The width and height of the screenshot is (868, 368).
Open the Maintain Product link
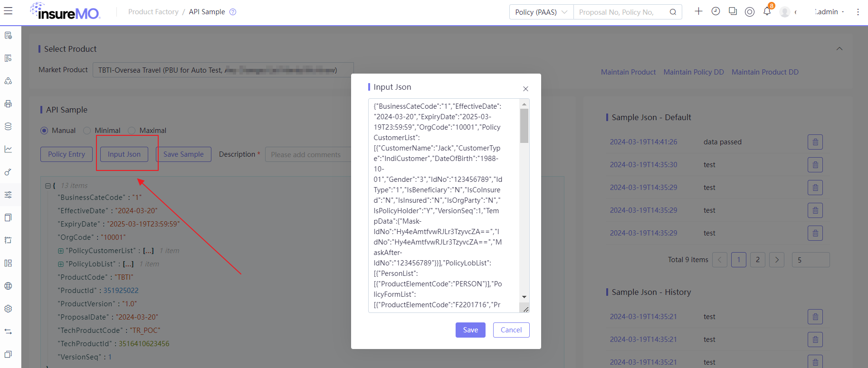(628, 72)
